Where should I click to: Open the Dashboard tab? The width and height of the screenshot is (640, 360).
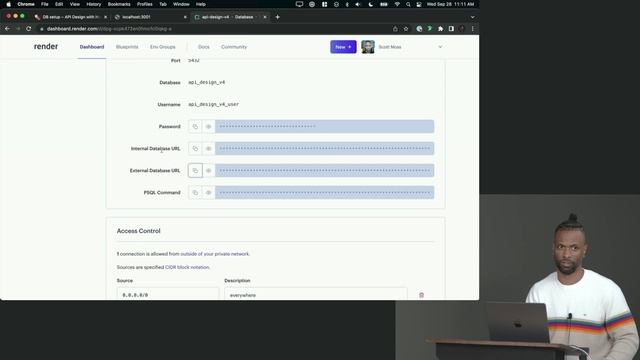coord(92,47)
